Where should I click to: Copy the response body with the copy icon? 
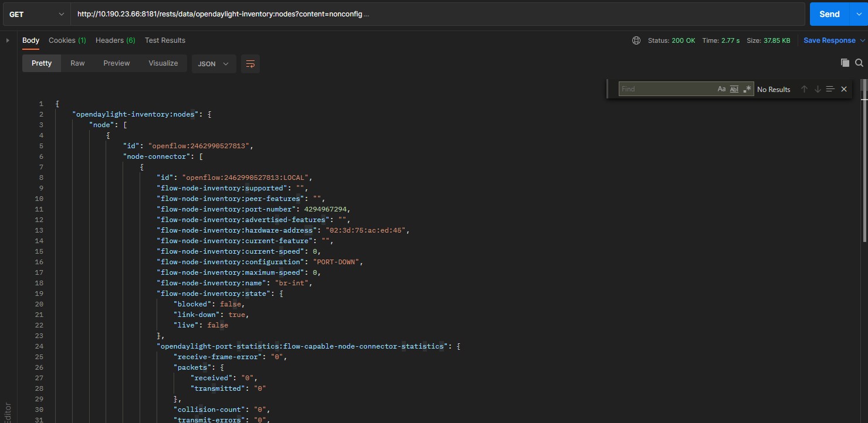point(845,63)
